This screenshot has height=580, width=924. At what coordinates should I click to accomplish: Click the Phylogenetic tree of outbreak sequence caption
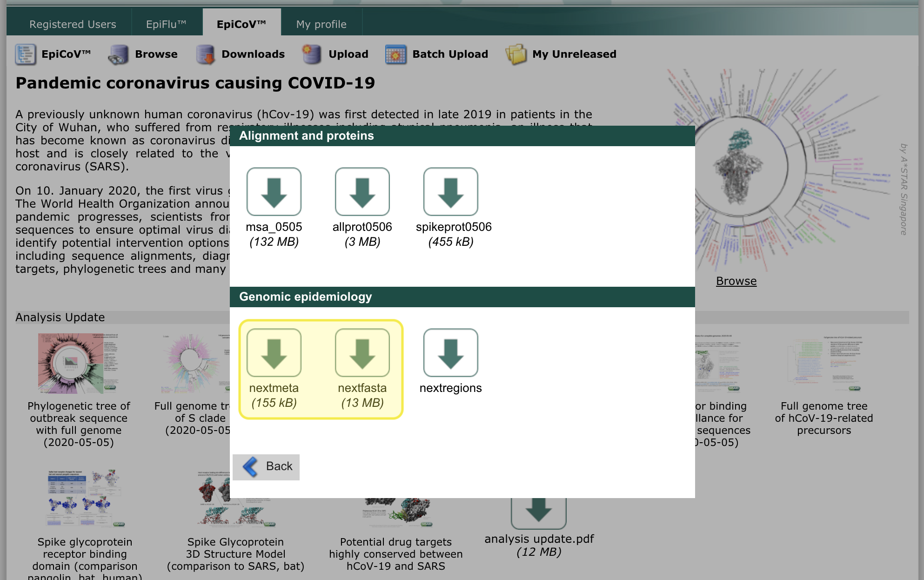tap(79, 424)
